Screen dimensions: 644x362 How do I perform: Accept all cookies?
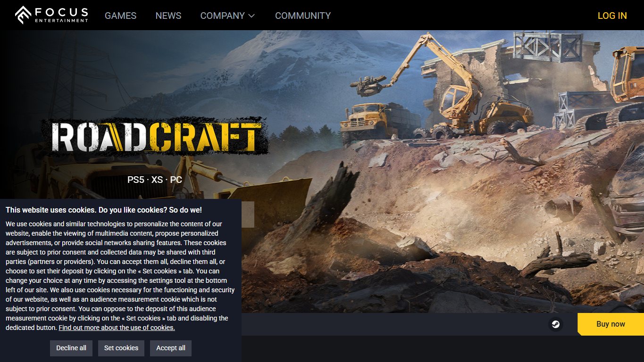(171, 348)
